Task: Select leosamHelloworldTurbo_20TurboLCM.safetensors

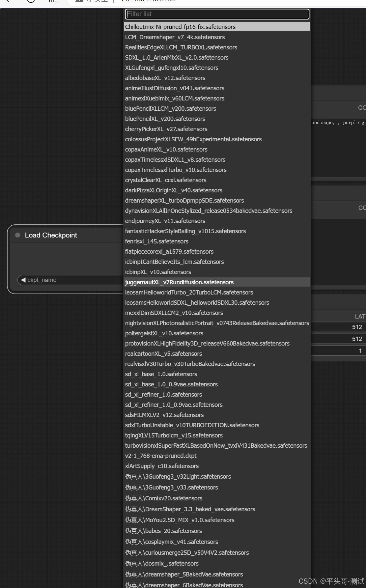Action: tap(217, 293)
